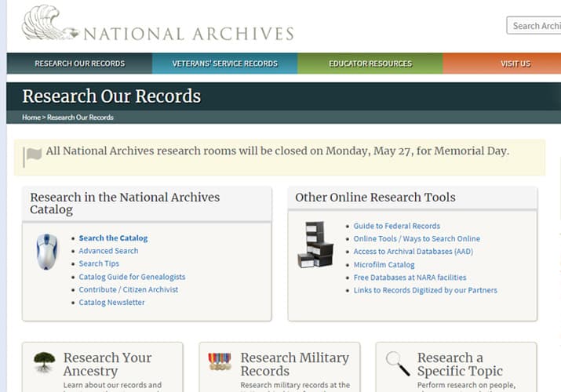The width and height of the screenshot is (561, 392).
Task: Open Catalog Guide for Genealogists link
Action: tap(132, 277)
